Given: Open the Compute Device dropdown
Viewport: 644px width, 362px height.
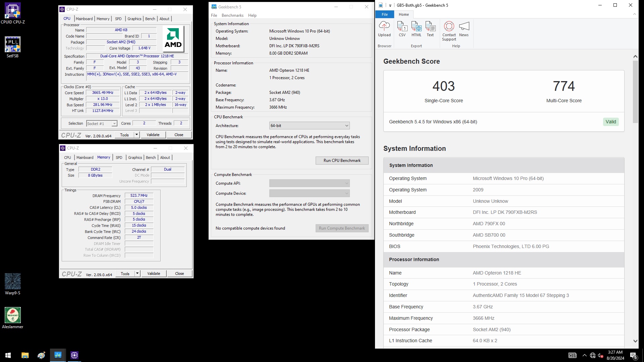Looking at the screenshot, I should [x=309, y=193].
